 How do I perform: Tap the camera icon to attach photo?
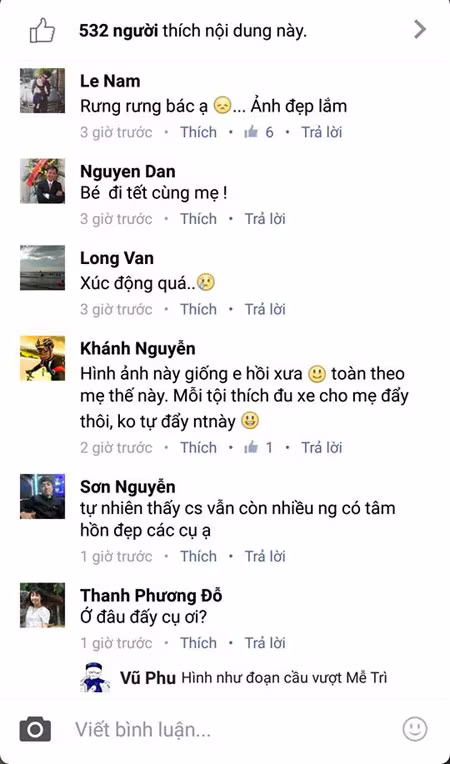(x=35, y=729)
